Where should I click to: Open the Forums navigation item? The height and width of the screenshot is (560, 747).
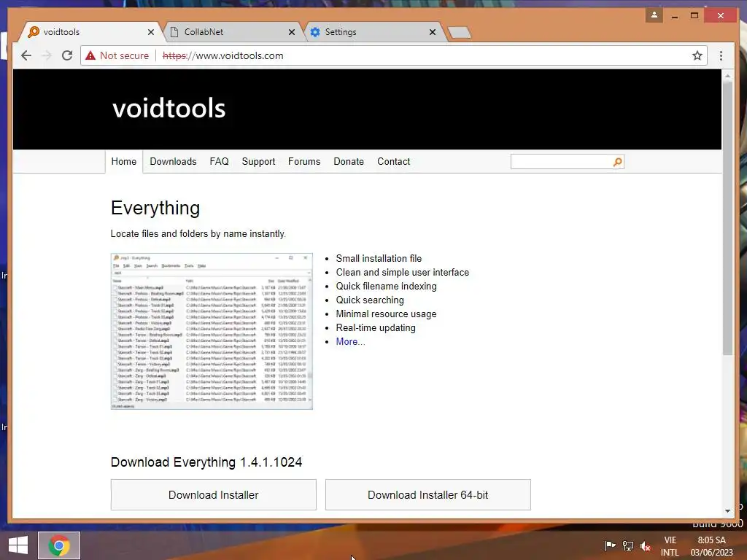[x=304, y=161]
